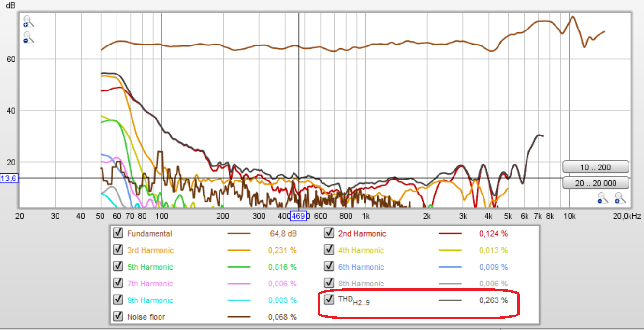Click the 2nd Harmonic value 0,124 %
Image resolution: width=644 pixels, height=330 pixels.
[x=494, y=234]
